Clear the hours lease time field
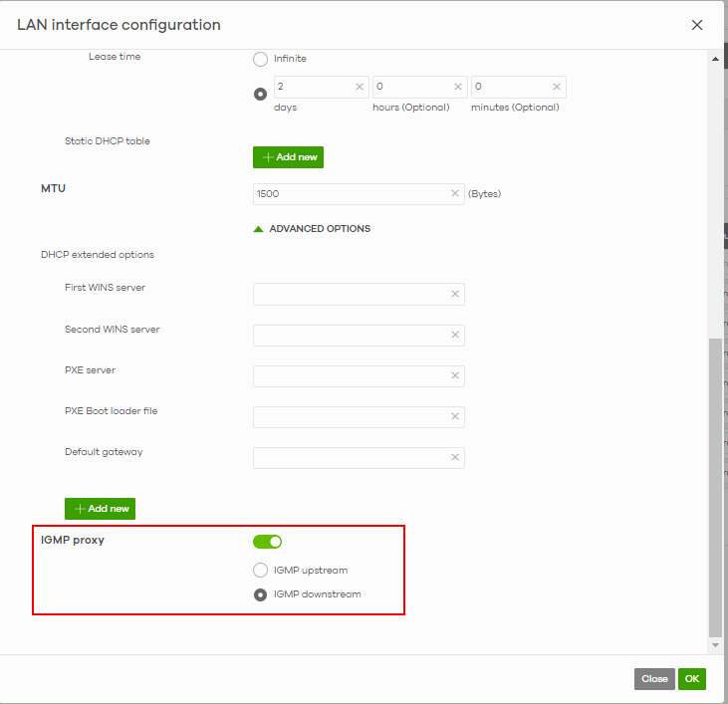 pyautogui.click(x=457, y=88)
